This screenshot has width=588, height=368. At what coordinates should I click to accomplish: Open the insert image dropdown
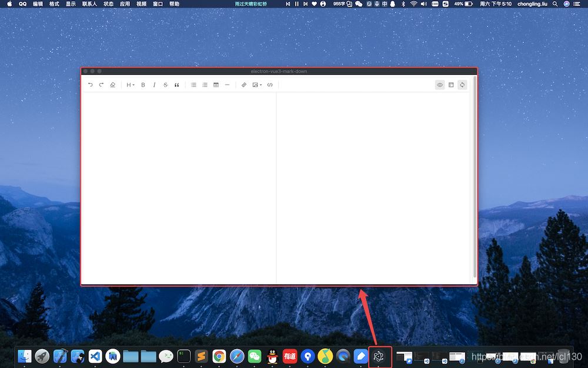pos(257,85)
